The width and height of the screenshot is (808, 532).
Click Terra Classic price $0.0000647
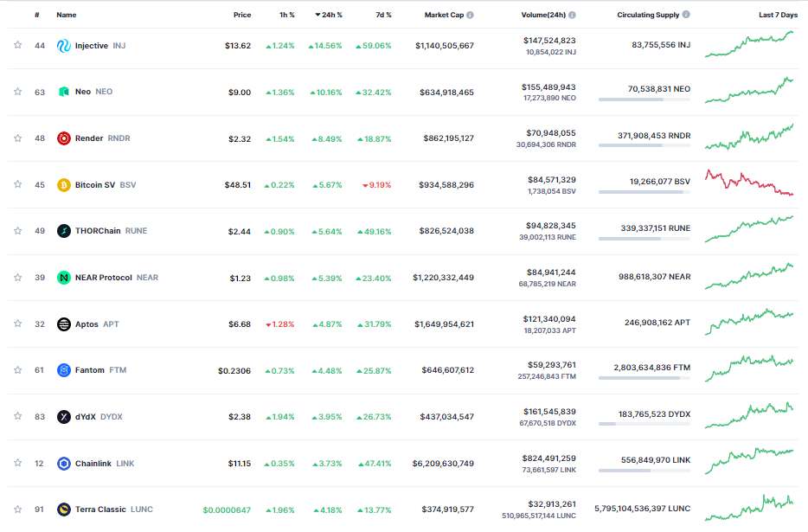[x=227, y=510]
